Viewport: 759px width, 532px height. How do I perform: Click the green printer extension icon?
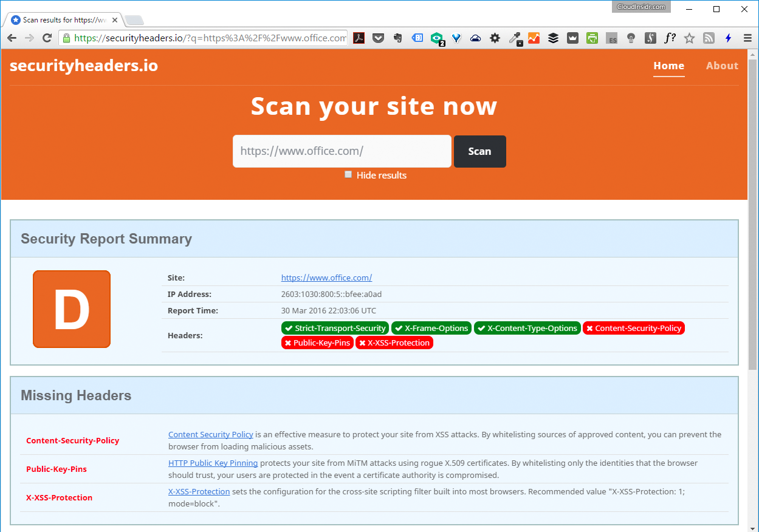click(x=592, y=38)
